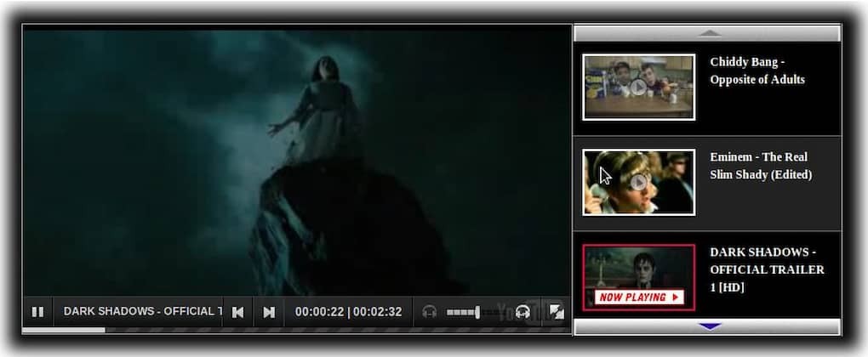
Task: Skip to the previous video
Action: click(x=238, y=312)
